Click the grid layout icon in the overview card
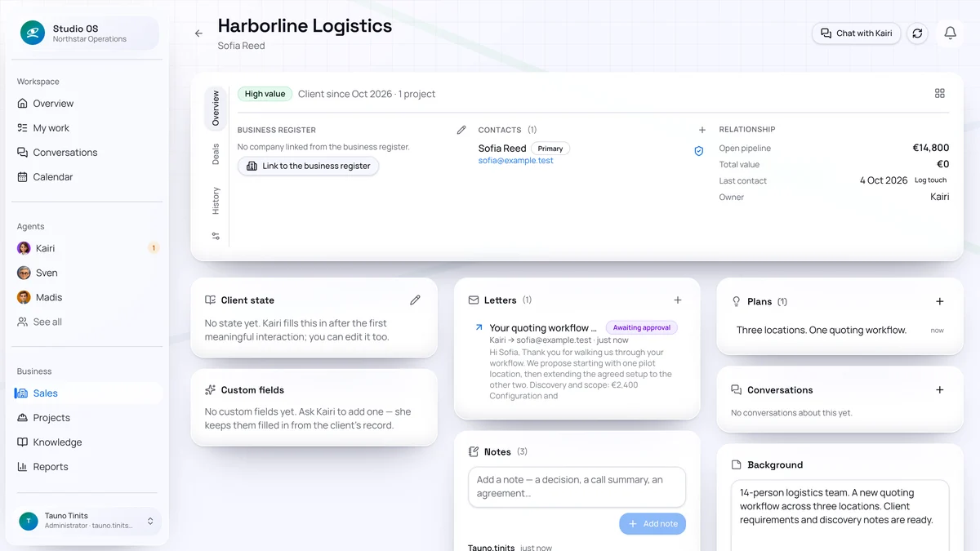This screenshot has width=980, height=551. click(940, 94)
